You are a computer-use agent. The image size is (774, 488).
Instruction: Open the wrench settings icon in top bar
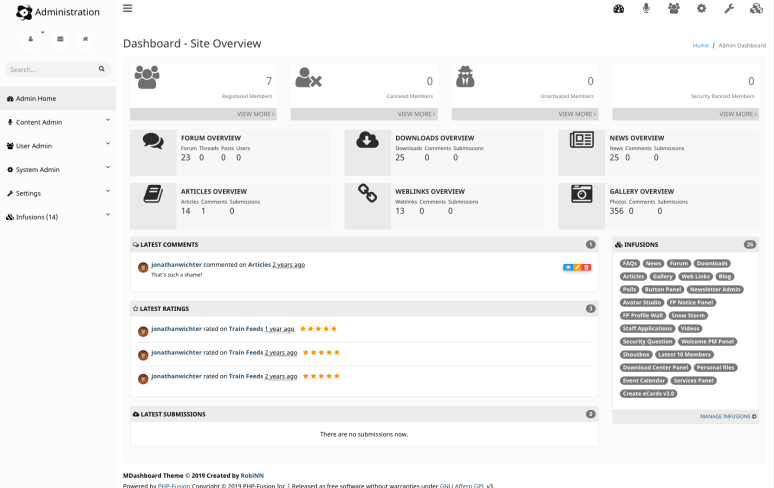pyautogui.click(x=729, y=9)
